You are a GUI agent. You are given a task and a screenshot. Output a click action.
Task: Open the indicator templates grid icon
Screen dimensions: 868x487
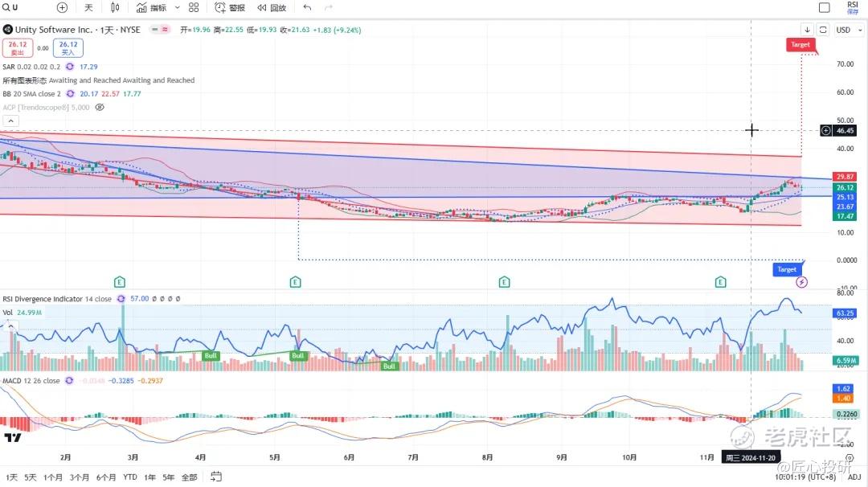click(x=193, y=7)
